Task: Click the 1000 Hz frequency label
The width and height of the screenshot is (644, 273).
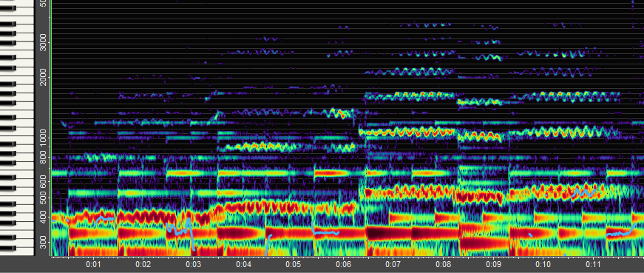Action: pyautogui.click(x=43, y=138)
